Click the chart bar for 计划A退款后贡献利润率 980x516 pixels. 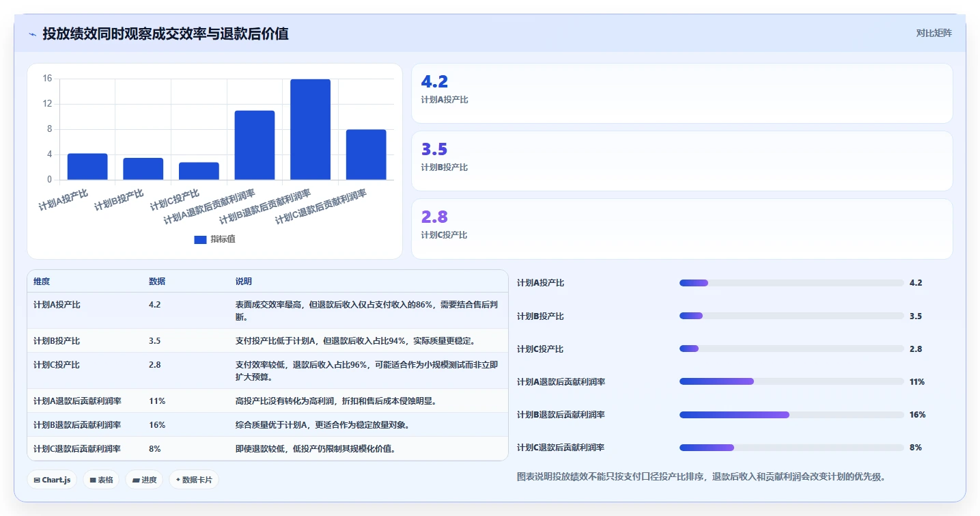click(x=255, y=145)
